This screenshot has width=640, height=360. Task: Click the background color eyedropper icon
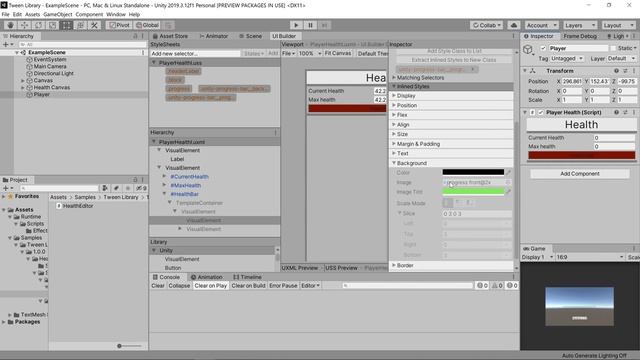tap(508, 172)
